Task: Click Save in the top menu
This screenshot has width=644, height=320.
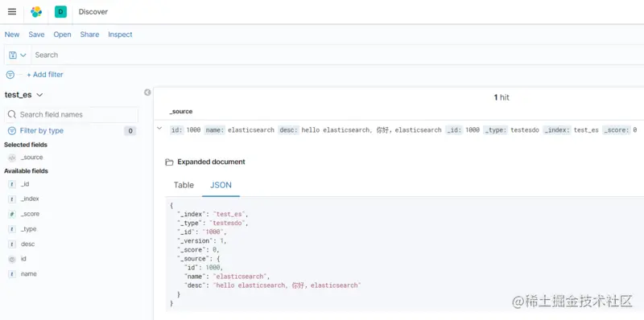Action: (36, 35)
